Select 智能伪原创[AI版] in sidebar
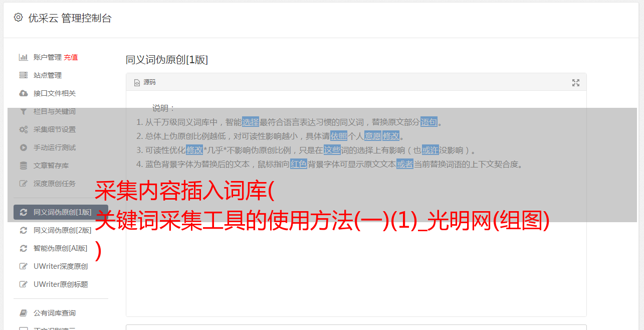 [61, 248]
